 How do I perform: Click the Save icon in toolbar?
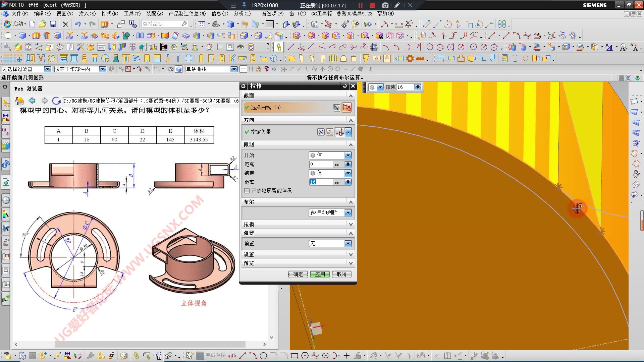point(53,24)
